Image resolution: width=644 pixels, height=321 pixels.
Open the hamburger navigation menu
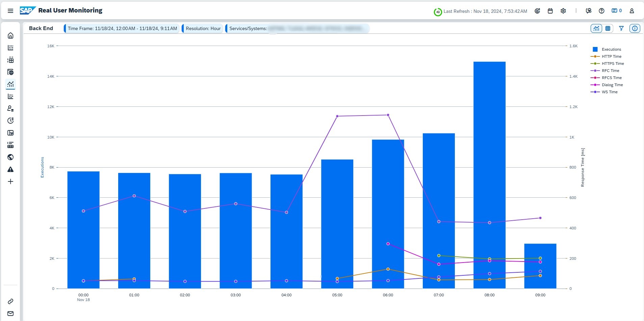10,11
